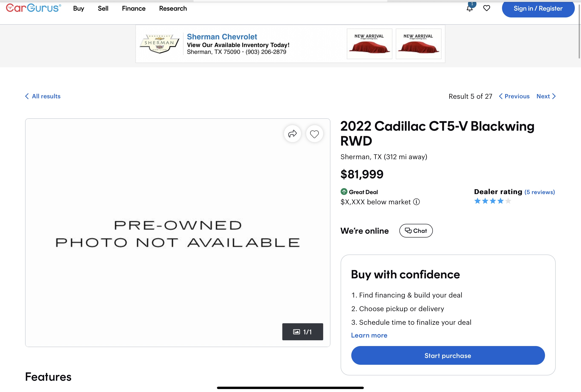Click the notification bell icon
The height and width of the screenshot is (392, 581).
(x=469, y=8)
